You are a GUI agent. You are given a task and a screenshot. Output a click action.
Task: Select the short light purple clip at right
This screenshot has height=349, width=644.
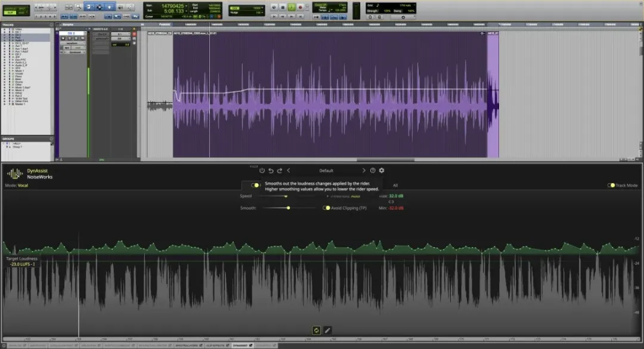coord(493,94)
